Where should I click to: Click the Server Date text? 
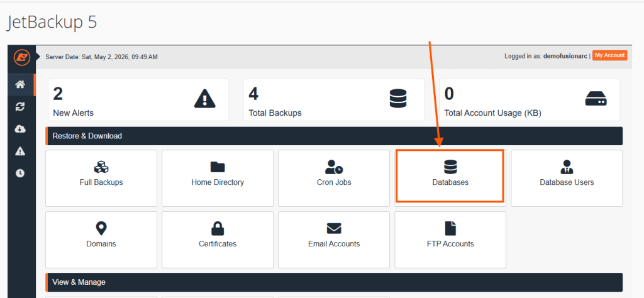pyautogui.click(x=101, y=57)
